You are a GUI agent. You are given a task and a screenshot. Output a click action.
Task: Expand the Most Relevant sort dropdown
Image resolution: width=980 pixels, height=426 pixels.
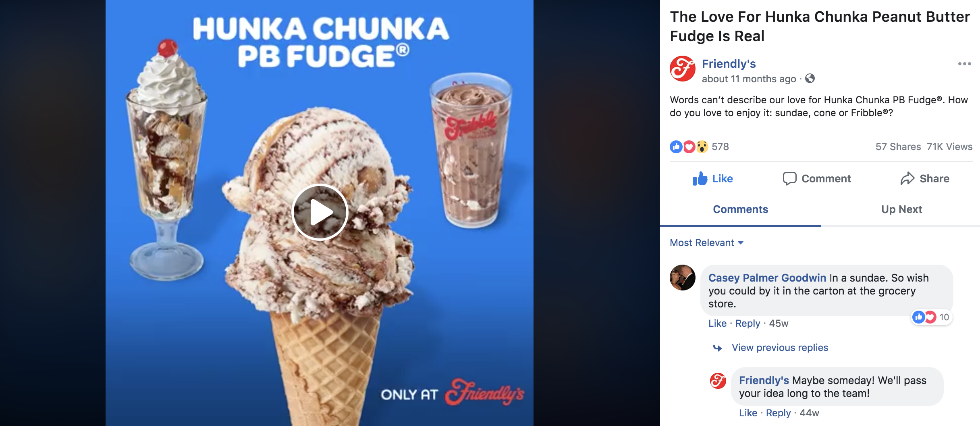pyautogui.click(x=706, y=242)
